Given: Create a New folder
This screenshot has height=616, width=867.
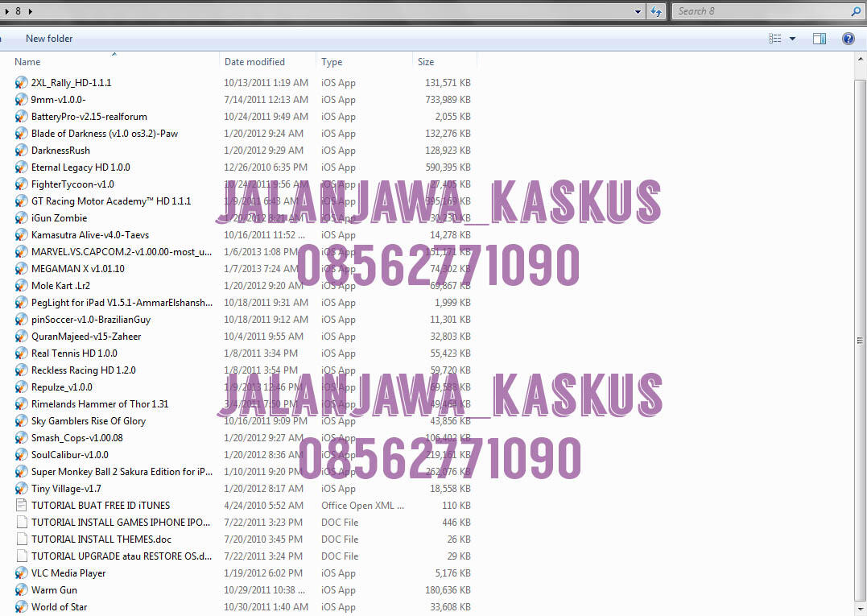Looking at the screenshot, I should click(x=48, y=39).
